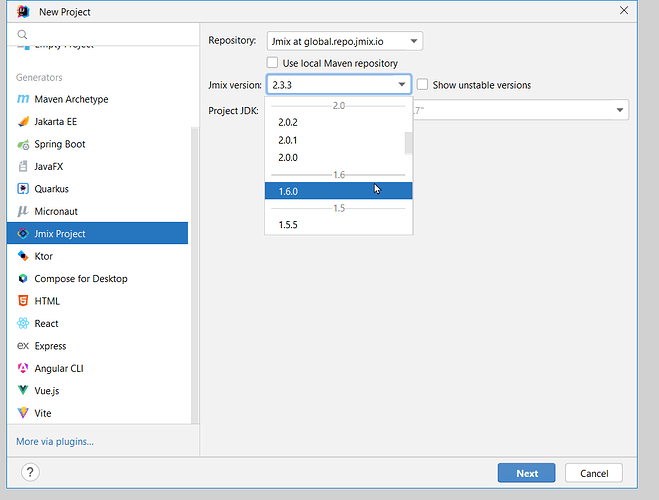The width and height of the screenshot is (659, 500).
Task: Click the Jakarta EE icon
Action: point(23,121)
